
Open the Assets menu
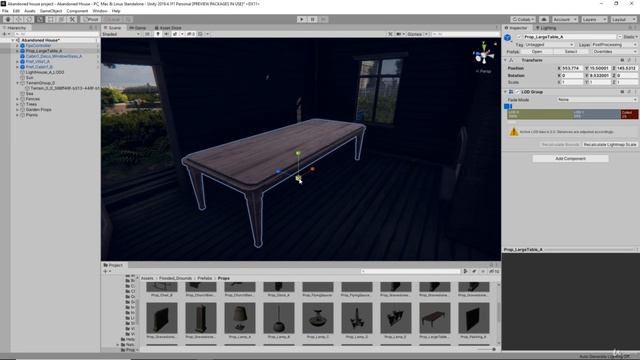coord(30,11)
